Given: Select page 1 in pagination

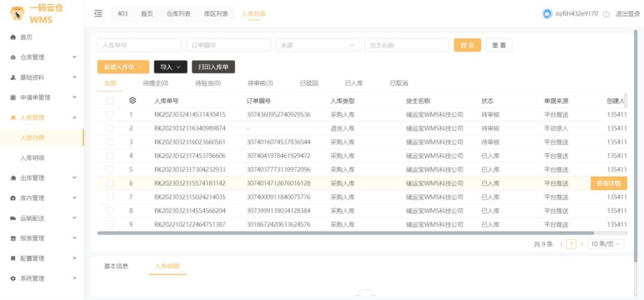Looking at the screenshot, I should 572,244.
